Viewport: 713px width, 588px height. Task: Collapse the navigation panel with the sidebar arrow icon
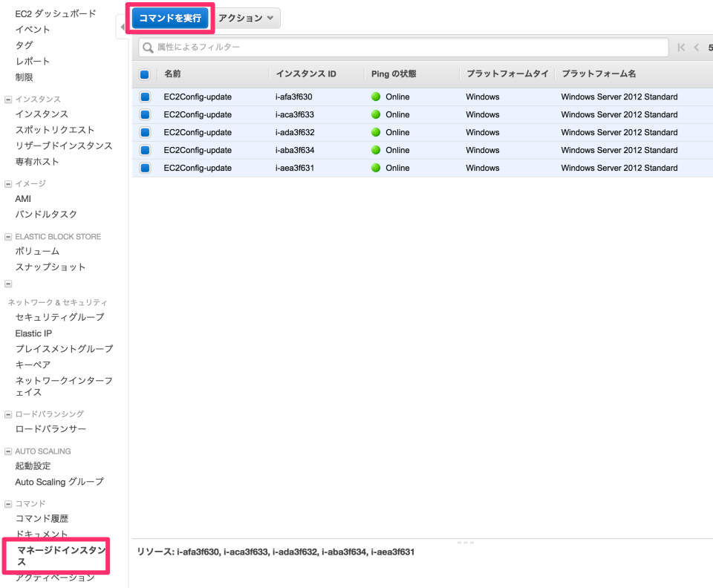[x=123, y=26]
